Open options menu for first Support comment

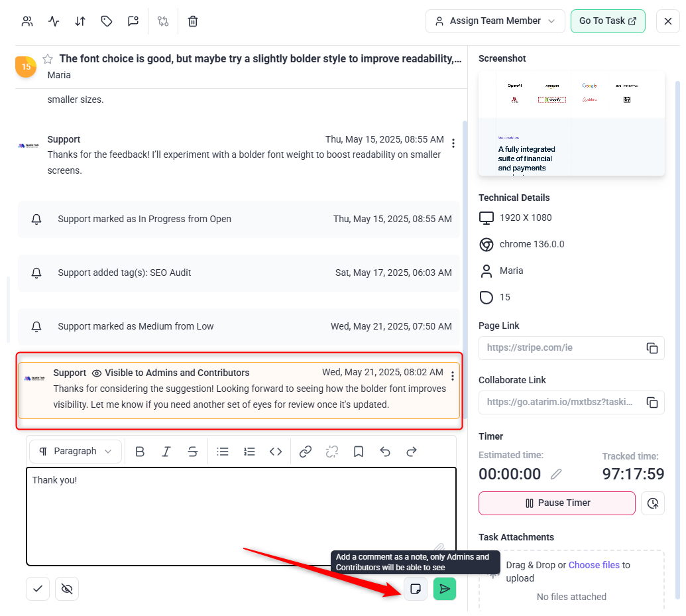(453, 143)
